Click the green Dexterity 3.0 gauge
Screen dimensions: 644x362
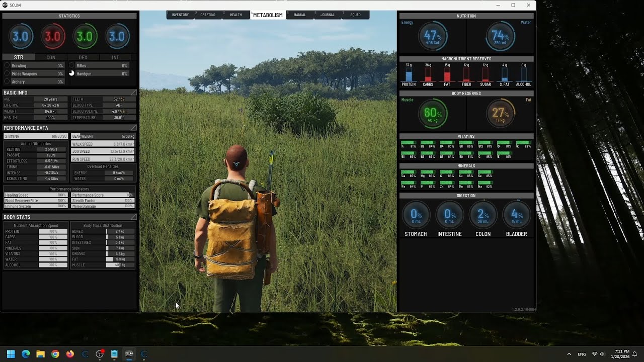(85, 37)
